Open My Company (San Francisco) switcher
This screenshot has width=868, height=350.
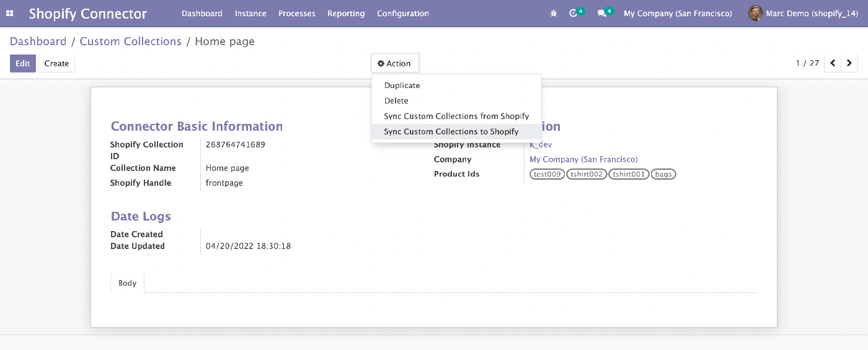678,13
